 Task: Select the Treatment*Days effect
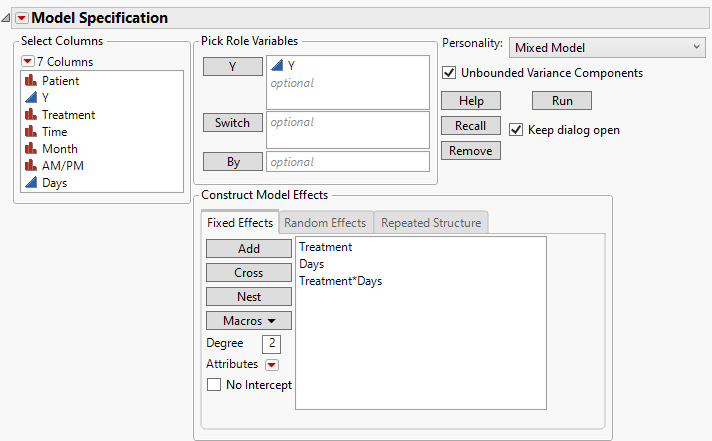point(341,281)
